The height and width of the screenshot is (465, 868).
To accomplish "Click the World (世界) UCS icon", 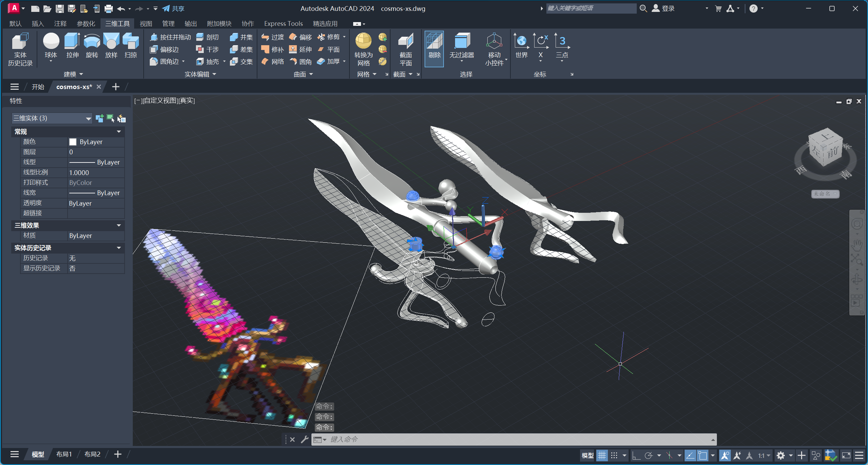I will click(521, 41).
